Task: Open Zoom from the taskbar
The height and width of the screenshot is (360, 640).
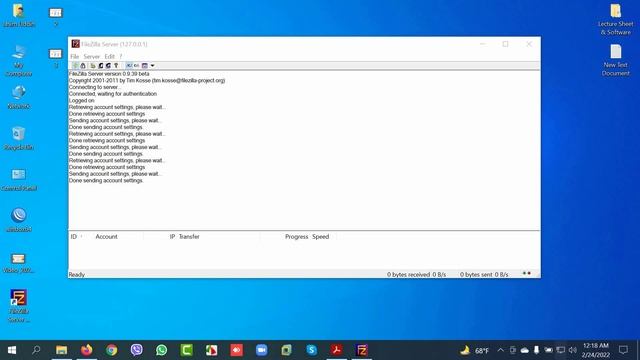Action: coord(262,350)
